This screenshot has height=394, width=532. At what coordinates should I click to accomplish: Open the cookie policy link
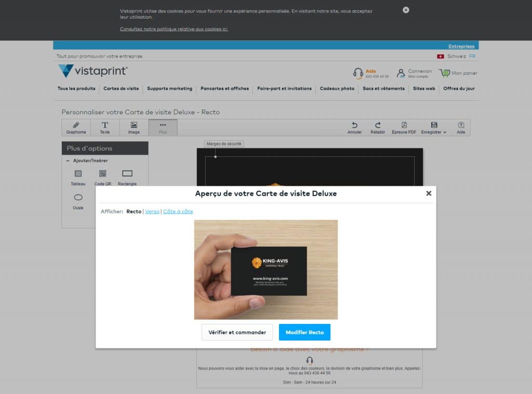point(174,29)
